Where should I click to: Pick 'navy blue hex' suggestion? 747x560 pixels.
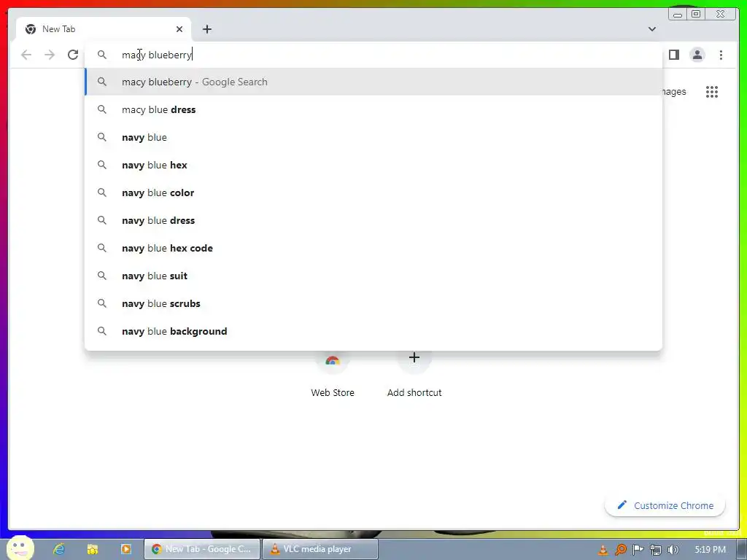click(x=373, y=165)
